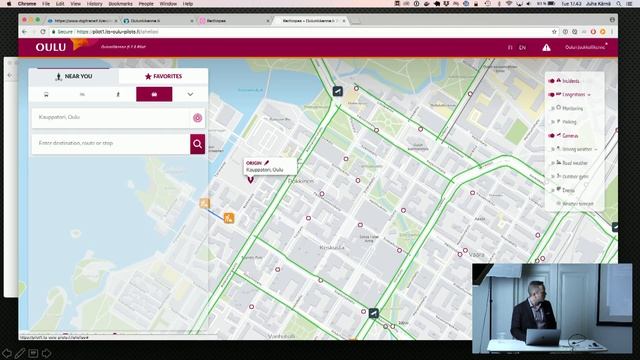Switch language to EN
Viewport: 640px width, 360px height.
click(x=522, y=48)
